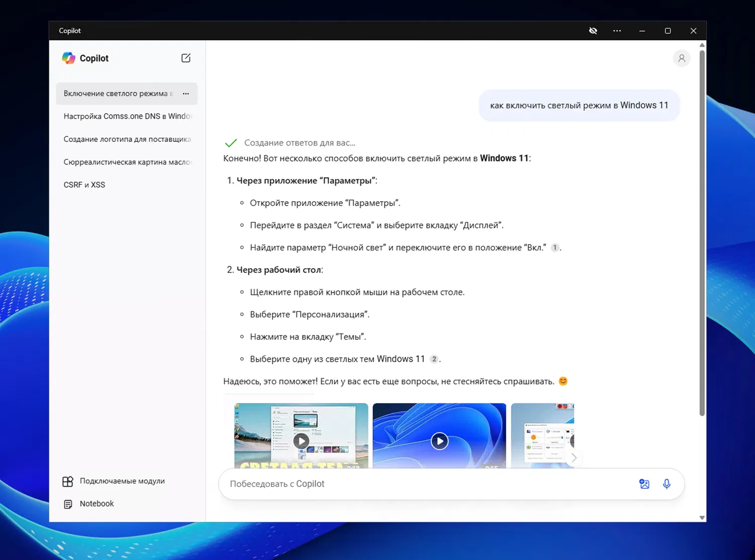Click heading 'Через рабочий стол'
The width and height of the screenshot is (755, 560).
pyautogui.click(x=279, y=270)
